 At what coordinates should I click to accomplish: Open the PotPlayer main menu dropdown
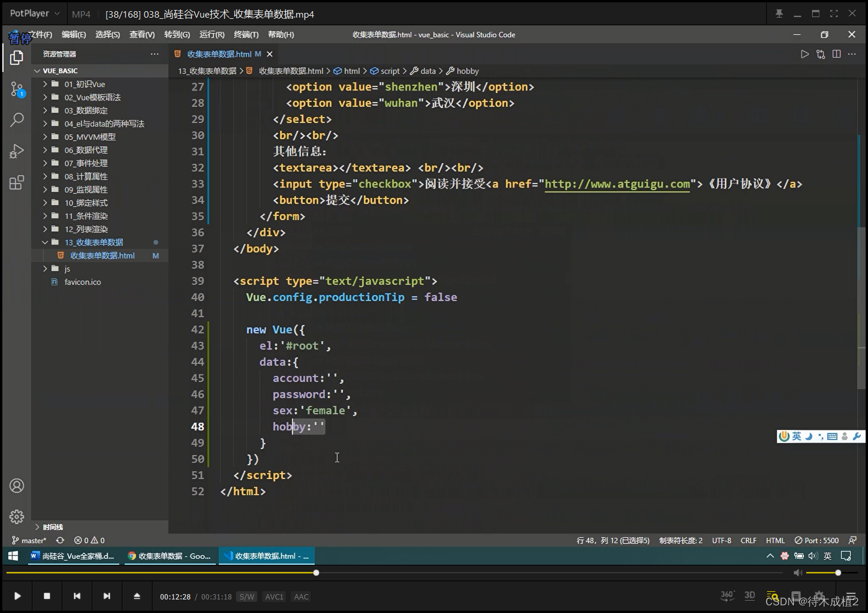[x=35, y=14]
